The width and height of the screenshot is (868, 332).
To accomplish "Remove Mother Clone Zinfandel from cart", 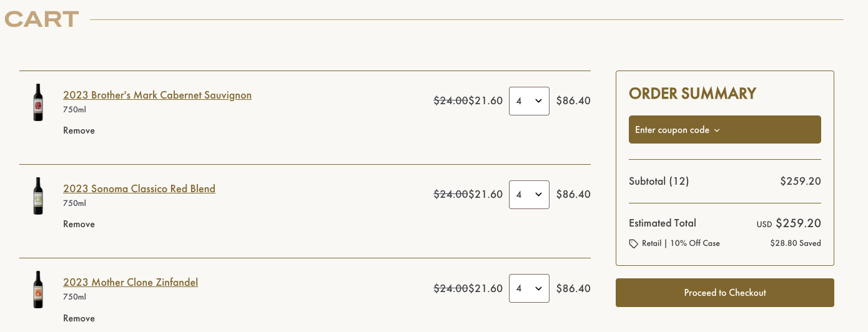I will (79, 318).
